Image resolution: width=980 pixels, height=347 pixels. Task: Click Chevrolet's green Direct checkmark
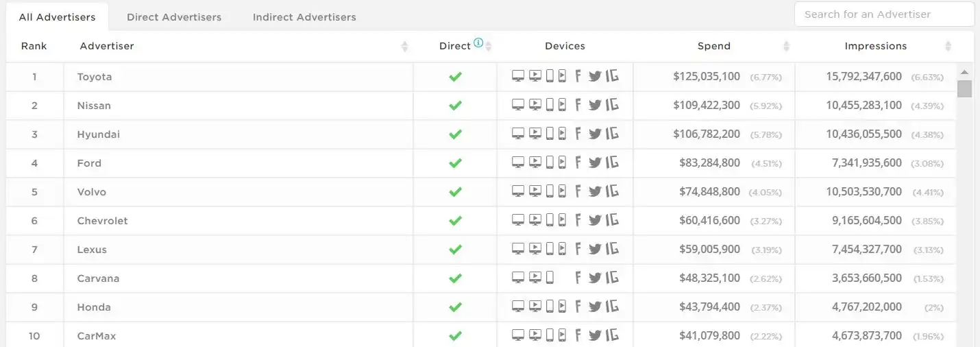[455, 221]
